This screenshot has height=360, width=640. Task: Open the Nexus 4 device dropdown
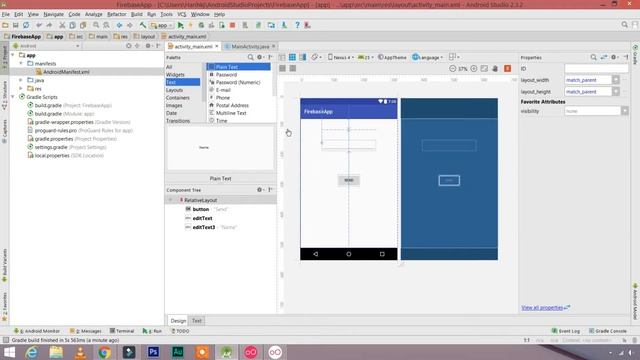[340, 58]
